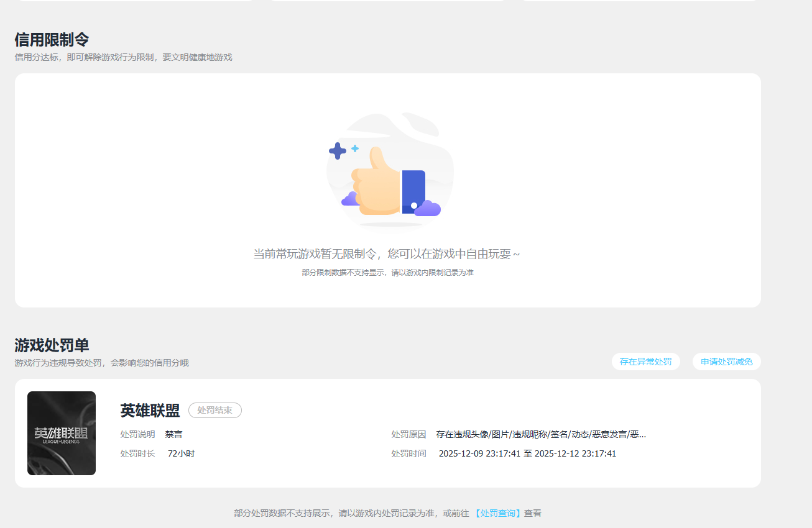Click the 申请处罚减免 button
Viewport: 812px width, 528px height.
tap(726, 362)
